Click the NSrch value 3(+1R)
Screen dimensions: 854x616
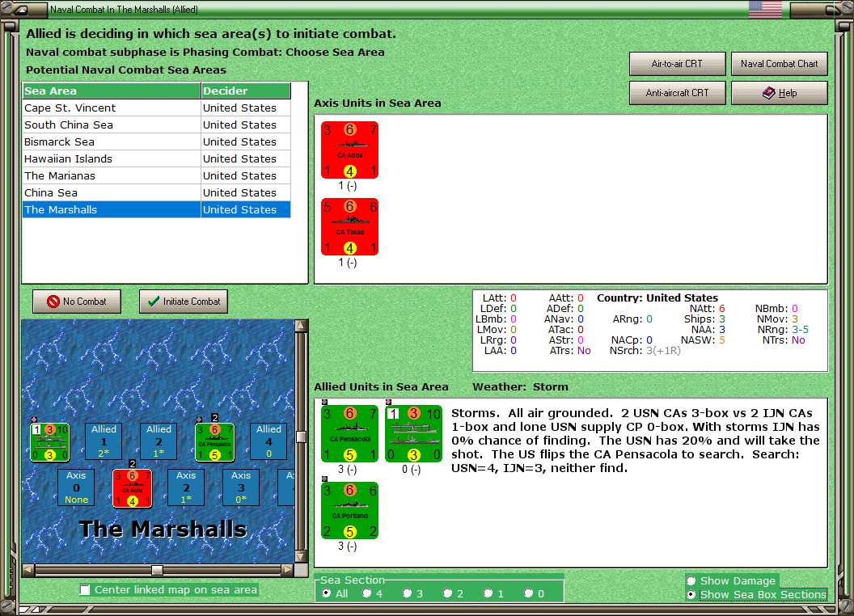[x=663, y=351]
